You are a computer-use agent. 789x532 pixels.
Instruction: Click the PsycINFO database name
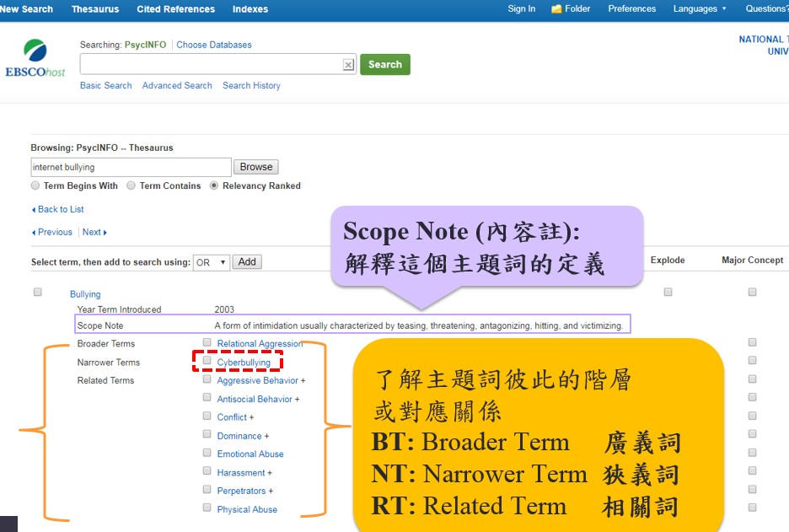(x=146, y=45)
